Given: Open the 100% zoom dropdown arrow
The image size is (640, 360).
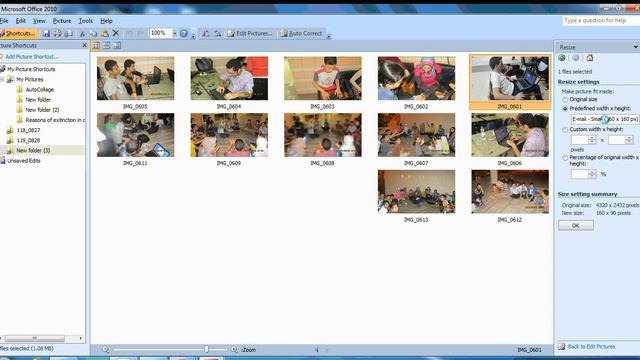Looking at the screenshot, I should pos(175,33).
